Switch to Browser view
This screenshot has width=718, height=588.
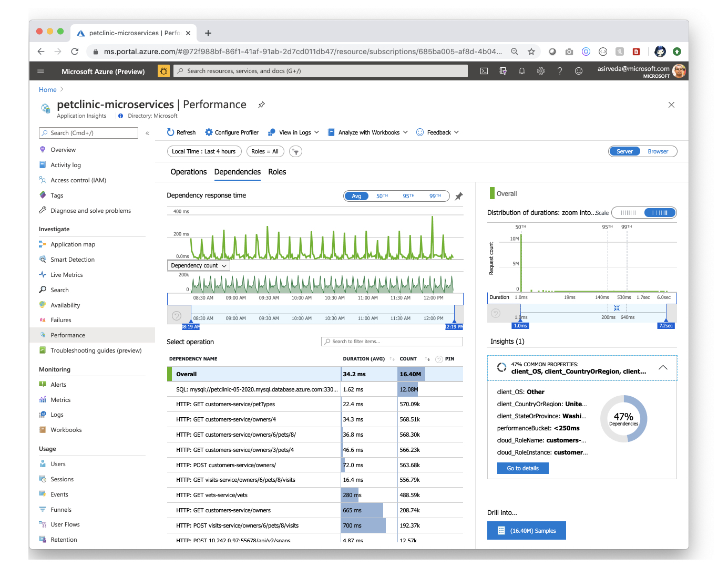658,151
